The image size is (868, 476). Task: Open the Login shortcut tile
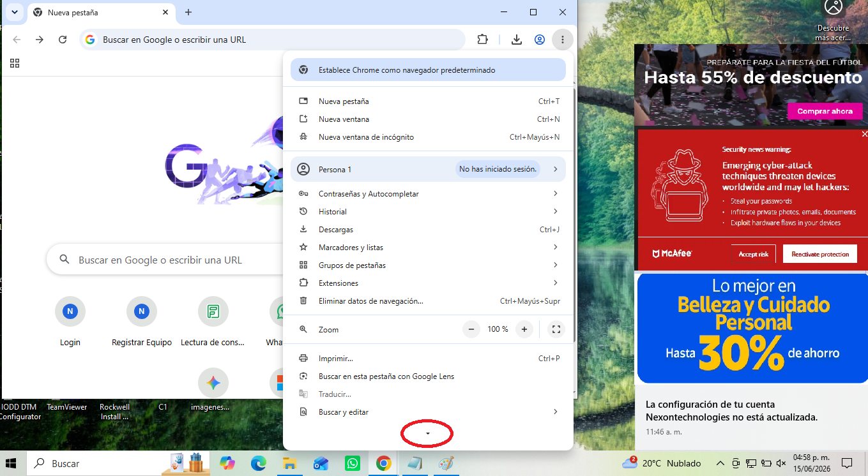coord(70,322)
